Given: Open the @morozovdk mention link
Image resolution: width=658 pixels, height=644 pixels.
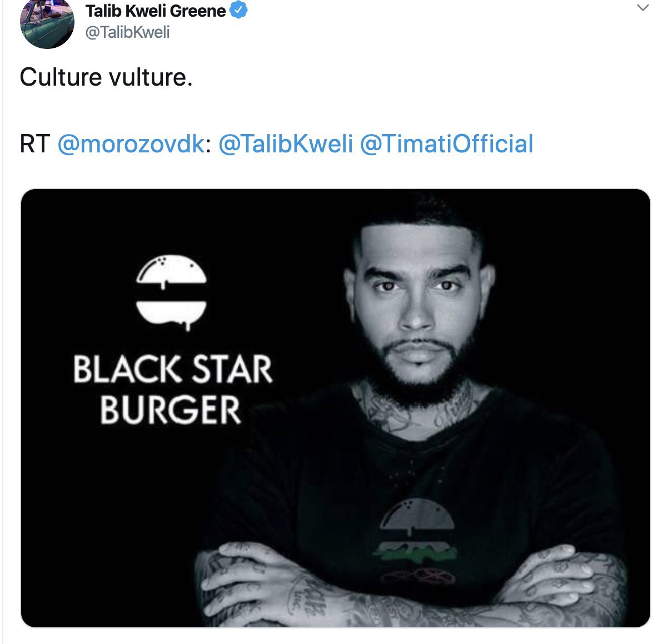Looking at the screenshot, I should point(131,143).
